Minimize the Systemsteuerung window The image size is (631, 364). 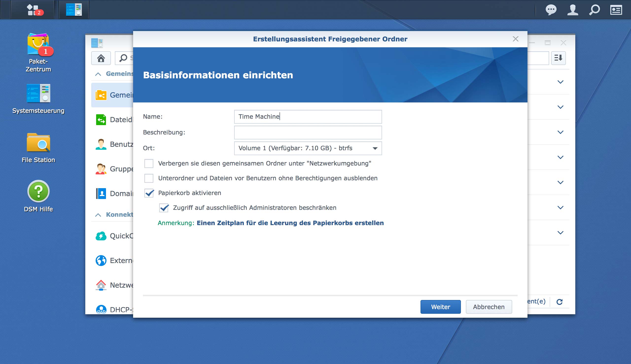click(532, 43)
